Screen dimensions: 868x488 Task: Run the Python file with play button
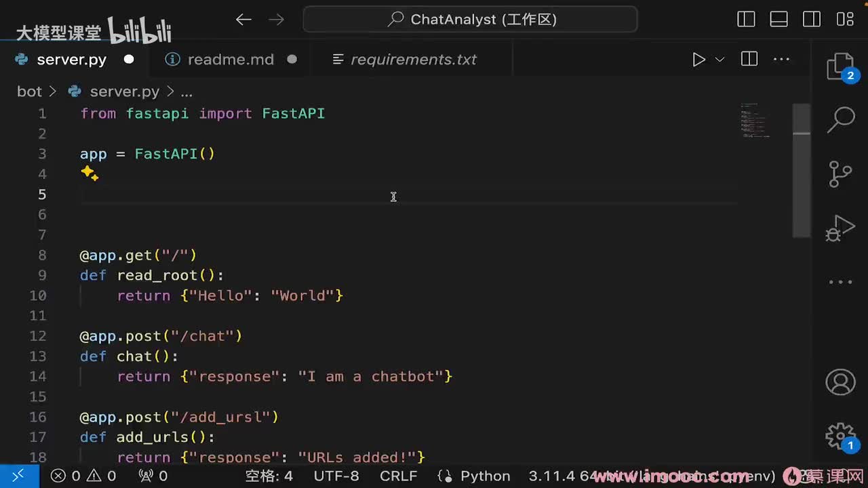pos(698,60)
